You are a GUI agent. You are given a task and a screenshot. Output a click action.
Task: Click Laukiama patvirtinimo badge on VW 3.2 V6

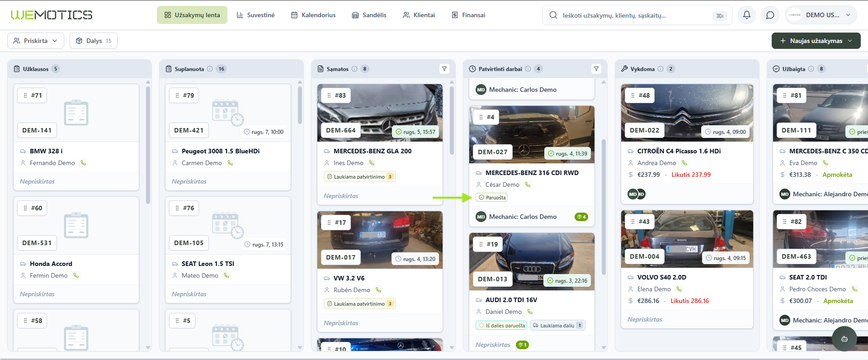click(359, 303)
